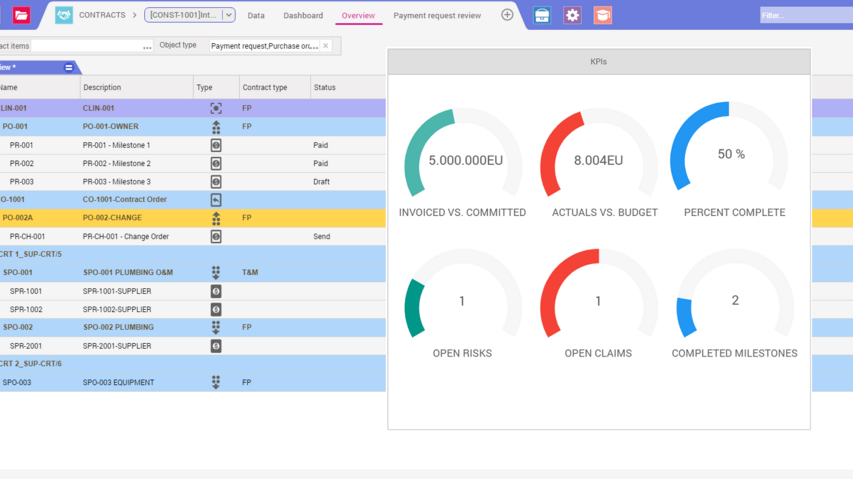The image size is (853, 480).
Task: Open the settings gear icon
Action: [x=572, y=15]
